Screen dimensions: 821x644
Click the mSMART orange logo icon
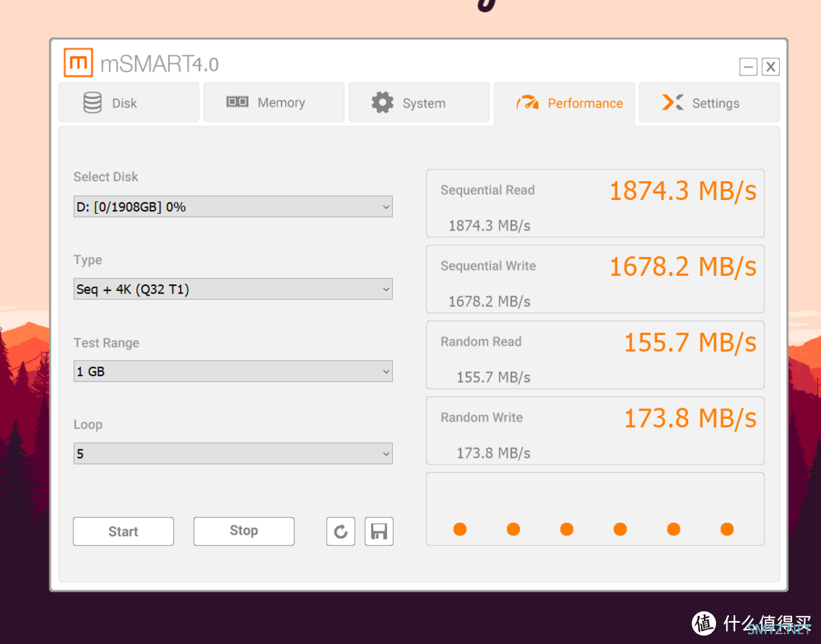(78, 62)
